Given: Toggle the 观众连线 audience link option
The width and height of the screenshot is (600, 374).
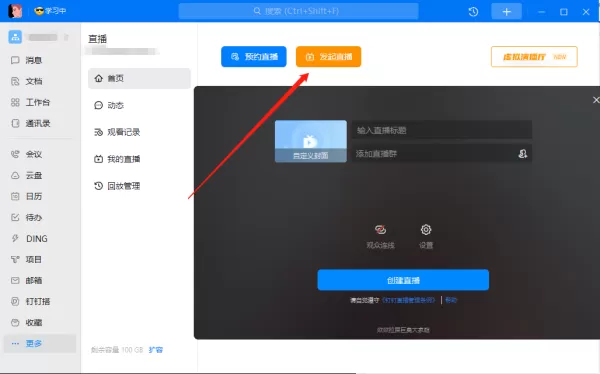Looking at the screenshot, I should click(x=380, y=236).
